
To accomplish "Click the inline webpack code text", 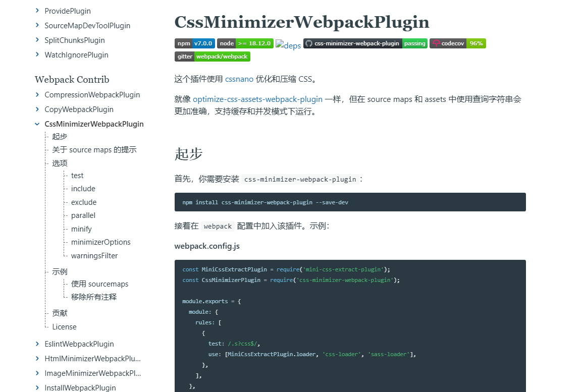I will (218, 227).
